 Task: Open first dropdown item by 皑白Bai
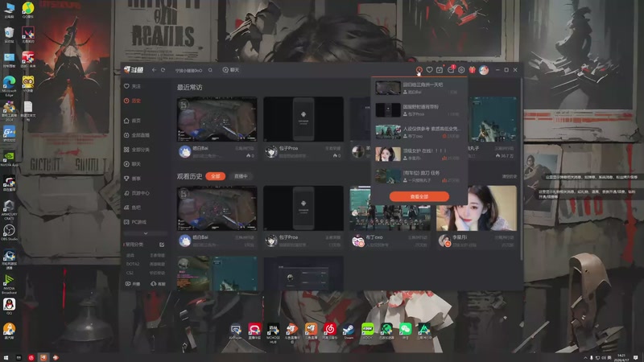pos(419,88)
